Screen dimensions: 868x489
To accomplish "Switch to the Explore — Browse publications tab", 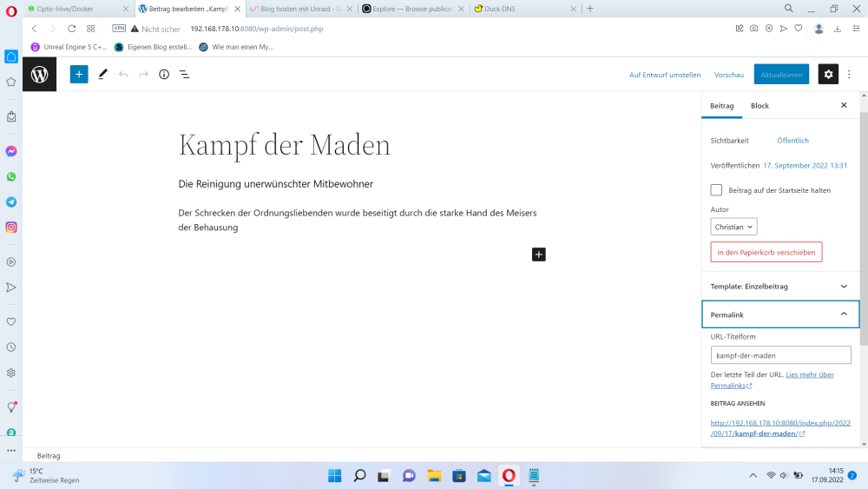I will point(412,9).
